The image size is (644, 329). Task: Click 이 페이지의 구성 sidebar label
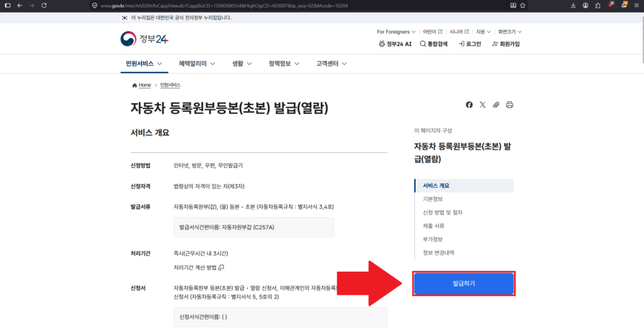433,131
